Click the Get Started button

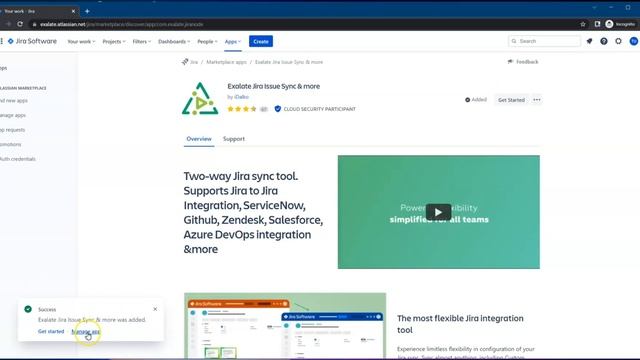click(511, 100)
